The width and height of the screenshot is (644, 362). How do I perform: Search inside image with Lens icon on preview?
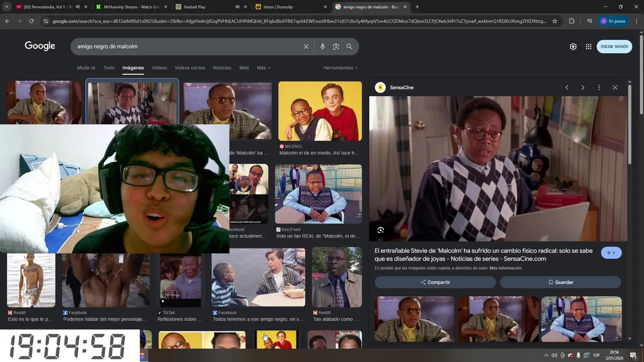point(380,230)
